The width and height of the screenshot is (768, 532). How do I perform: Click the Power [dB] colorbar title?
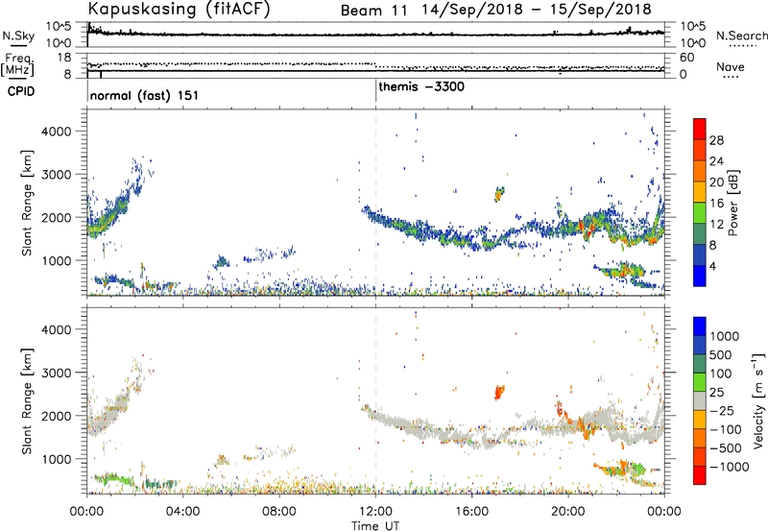pos(732,203)
